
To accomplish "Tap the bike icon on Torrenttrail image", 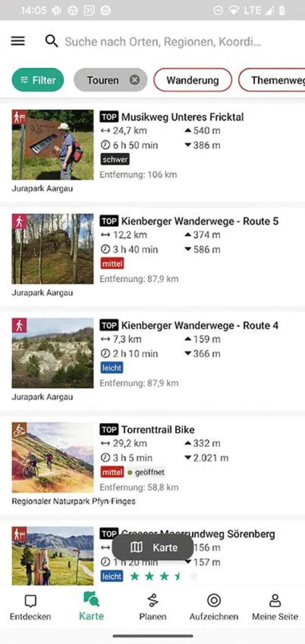I will 19,429.
